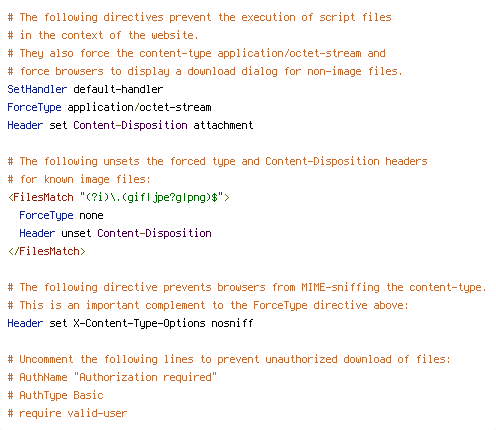Click the application/octet-stream value
Image resolution: width=496 pixels, height=430 pixels.
(139, 107)
